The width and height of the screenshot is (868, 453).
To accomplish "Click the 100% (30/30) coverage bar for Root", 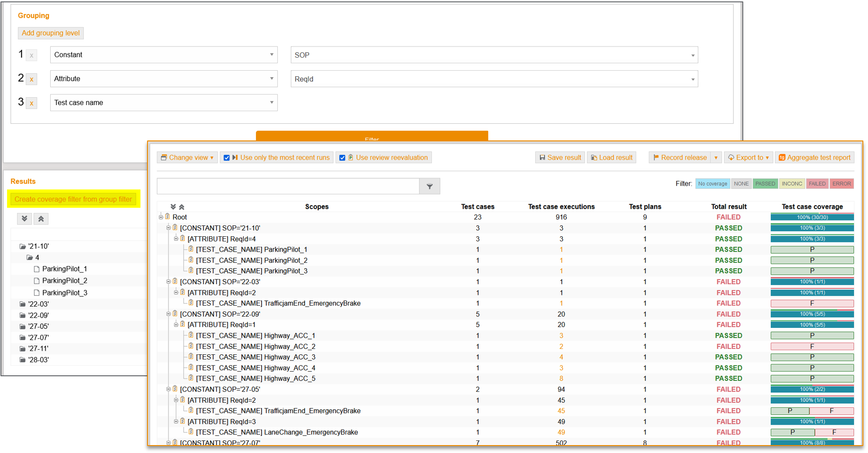I will click(812, 217).
